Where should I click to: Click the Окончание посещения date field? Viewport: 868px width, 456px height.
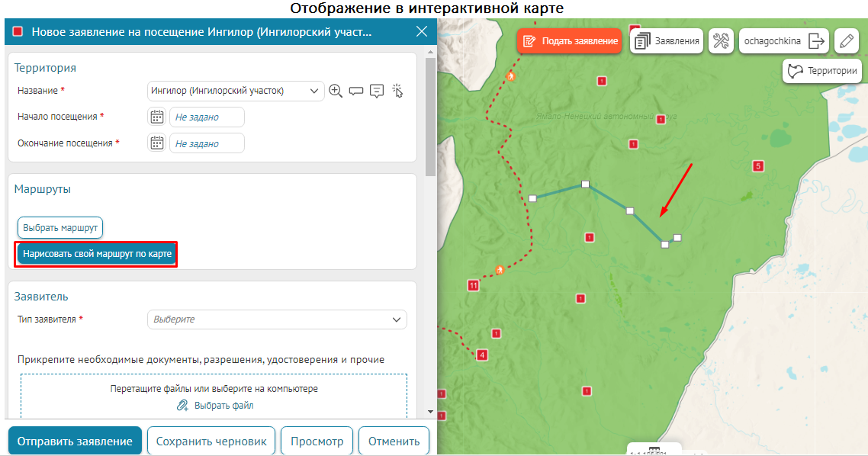[x=207, y=143]
